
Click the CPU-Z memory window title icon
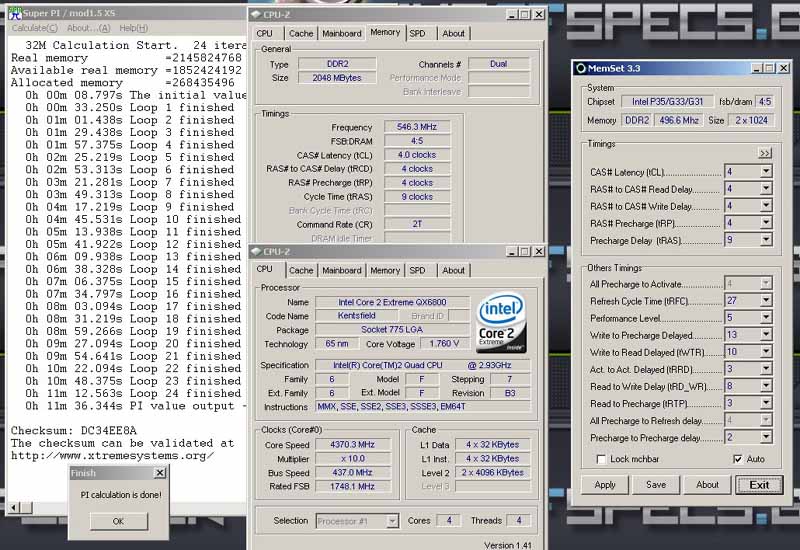(256, 15)
